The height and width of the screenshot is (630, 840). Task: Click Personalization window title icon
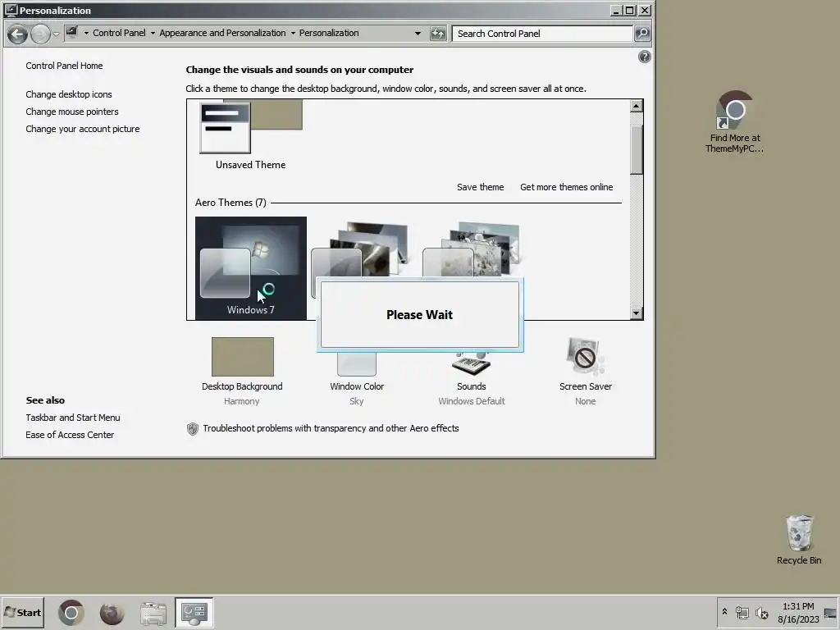[x=11, y=10]
